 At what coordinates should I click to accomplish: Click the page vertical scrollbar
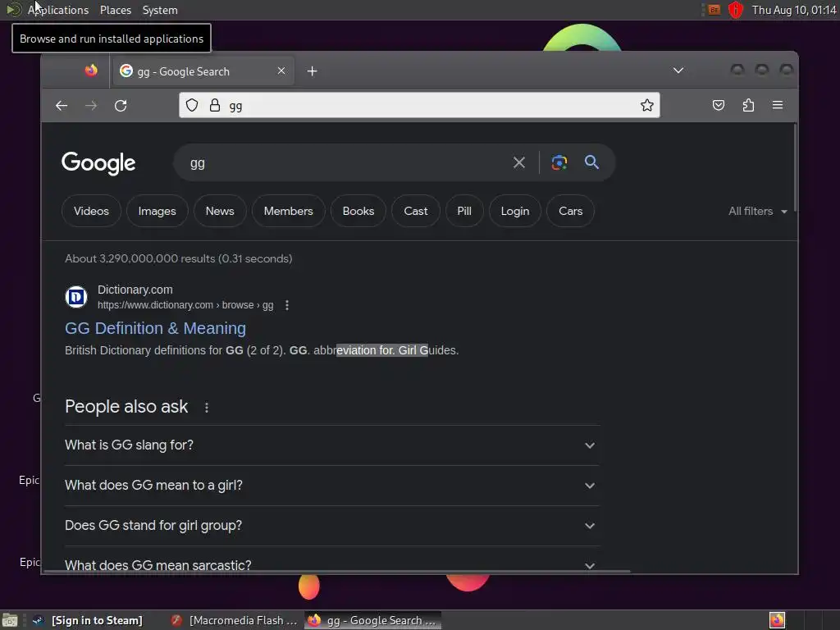pos(795,169)
